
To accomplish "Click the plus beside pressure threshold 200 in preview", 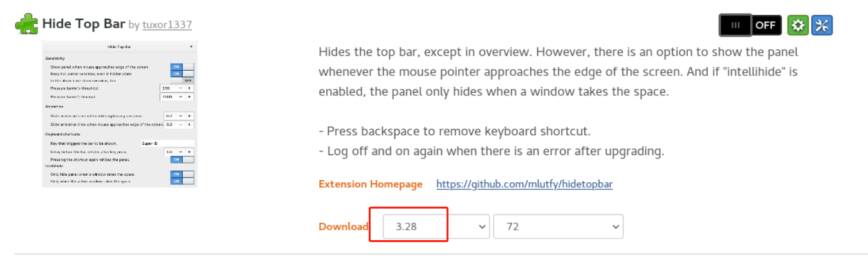I will [190, 88].
